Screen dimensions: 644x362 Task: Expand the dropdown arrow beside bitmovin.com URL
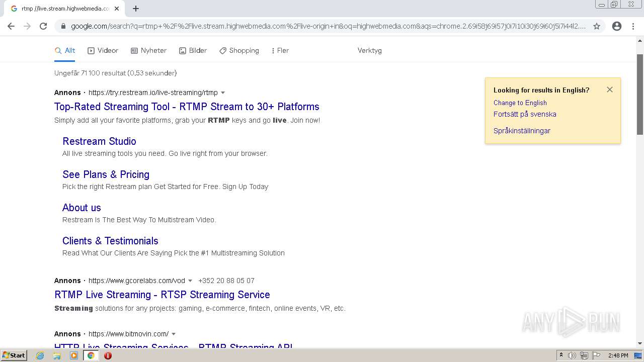coord(174,334)
